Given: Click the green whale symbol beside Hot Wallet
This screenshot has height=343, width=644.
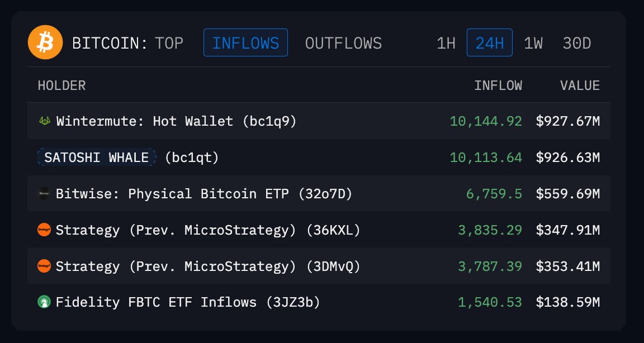Looking at the screenshot, I should pos(45,120).
